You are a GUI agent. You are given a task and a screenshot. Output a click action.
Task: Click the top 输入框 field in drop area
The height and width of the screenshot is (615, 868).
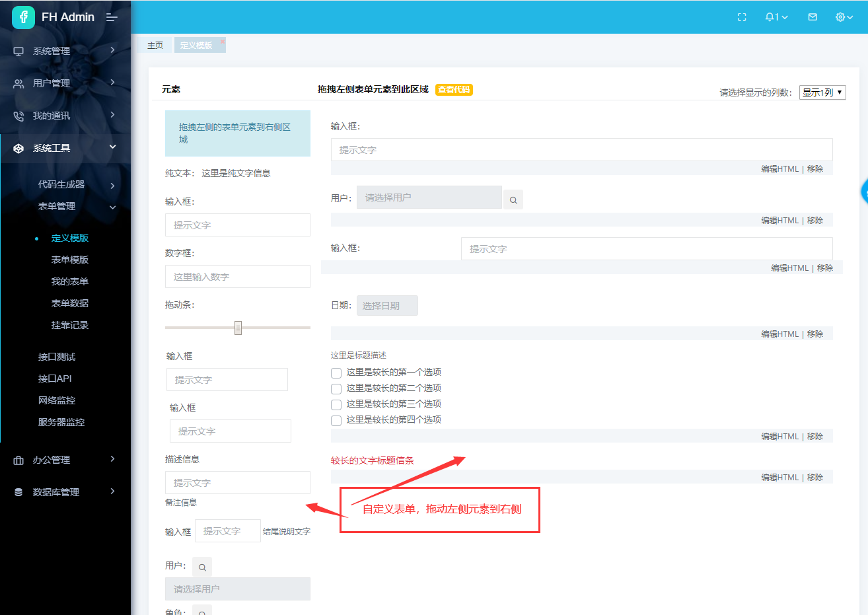pos(581,150)
